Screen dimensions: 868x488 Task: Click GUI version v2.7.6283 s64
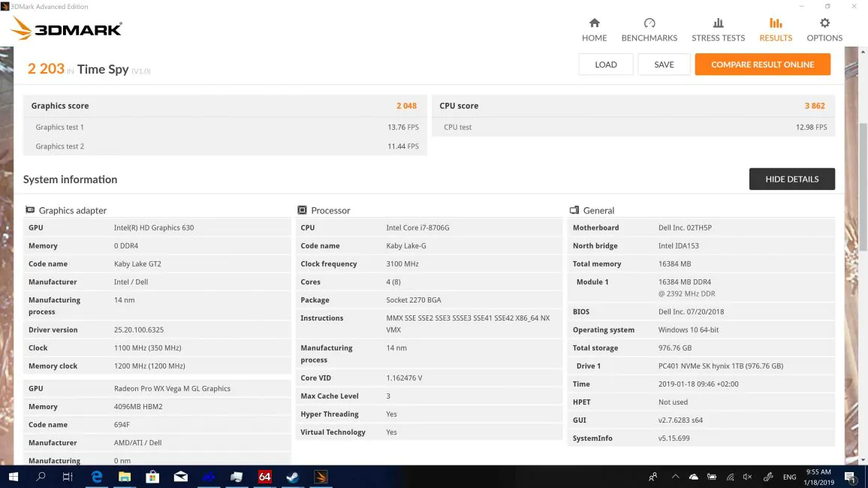(680, 420)
